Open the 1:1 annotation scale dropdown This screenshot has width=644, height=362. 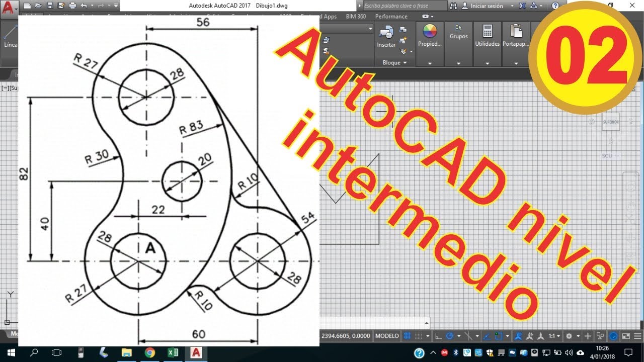(554, 336)
